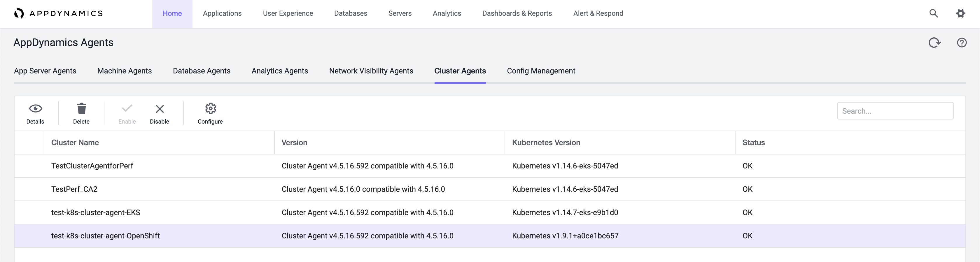Switch to Database Agents tab
This screenshot has height=262, width=980.
point(202,71)
